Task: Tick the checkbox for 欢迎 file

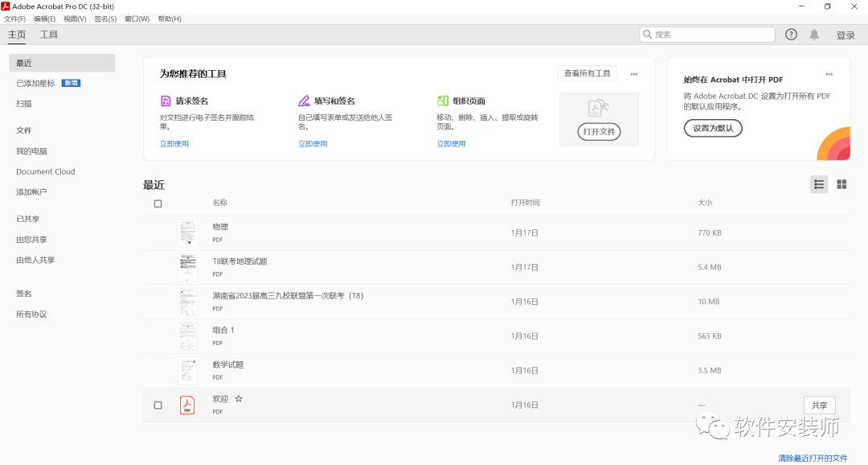Action: coord(158,405)
